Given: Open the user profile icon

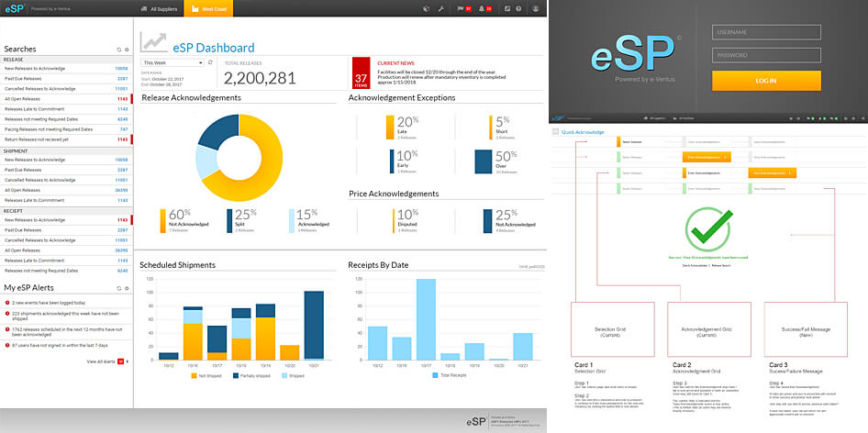Looking at the screenshot, I should pos(536,8).
